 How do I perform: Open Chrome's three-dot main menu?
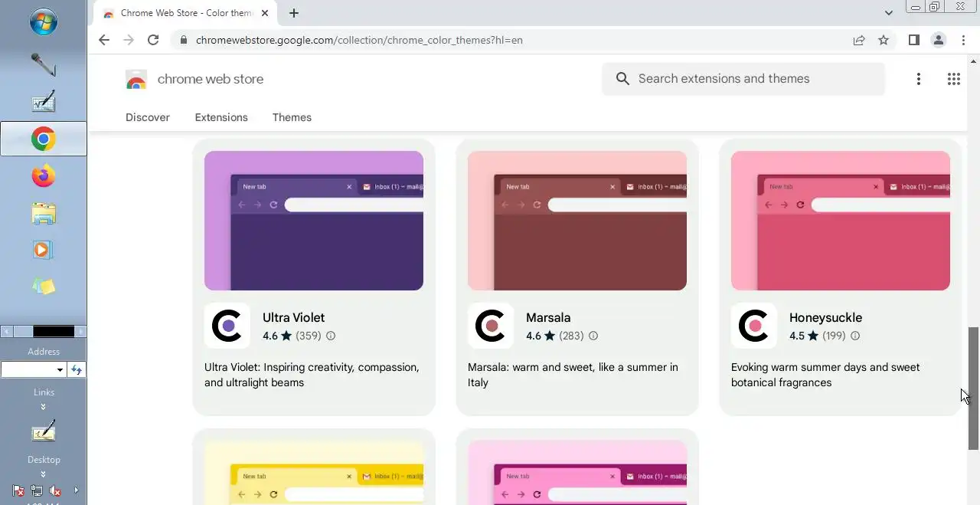(963, 40)
